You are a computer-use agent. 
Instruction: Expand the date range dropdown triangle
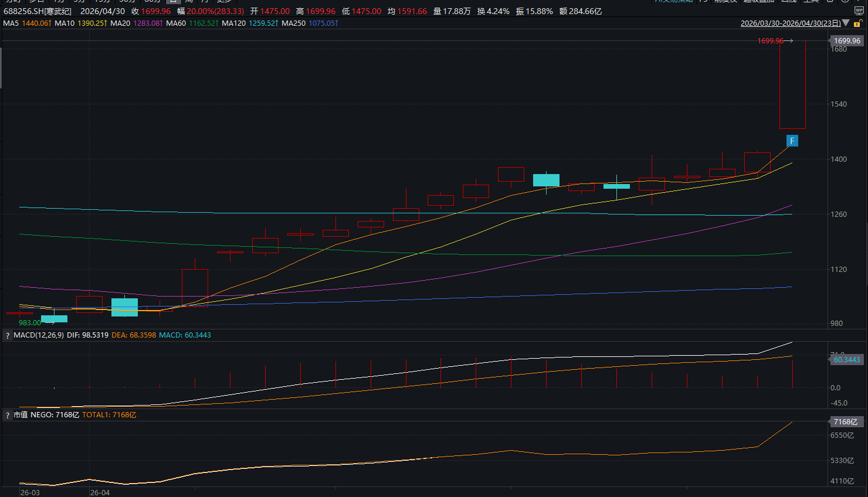[x=845, y=23]
